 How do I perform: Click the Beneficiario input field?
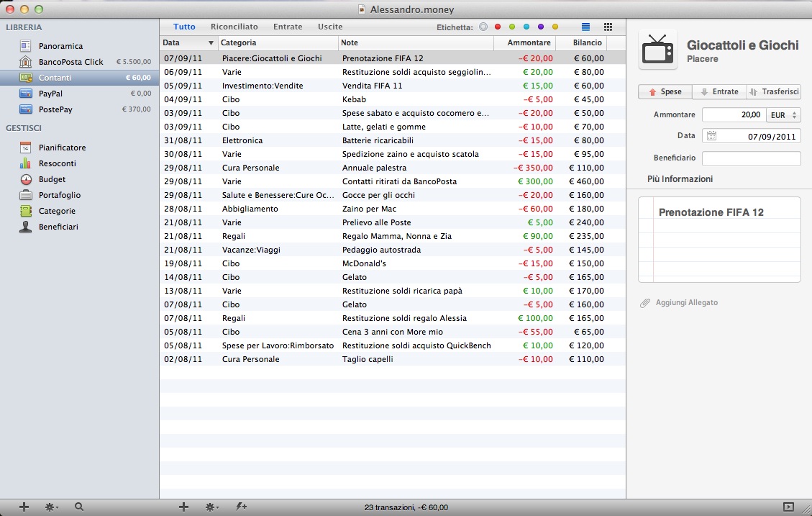tap(752, 158)
